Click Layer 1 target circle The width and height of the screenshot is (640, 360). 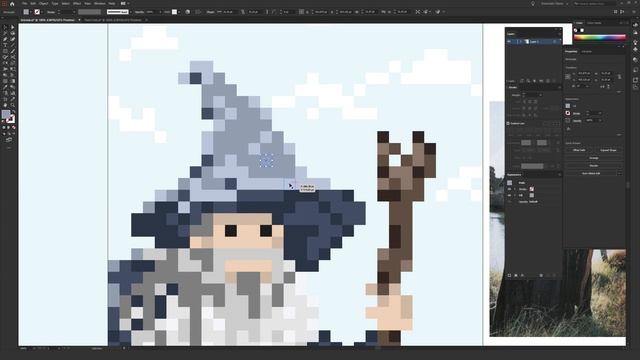(x=554, y=42)
